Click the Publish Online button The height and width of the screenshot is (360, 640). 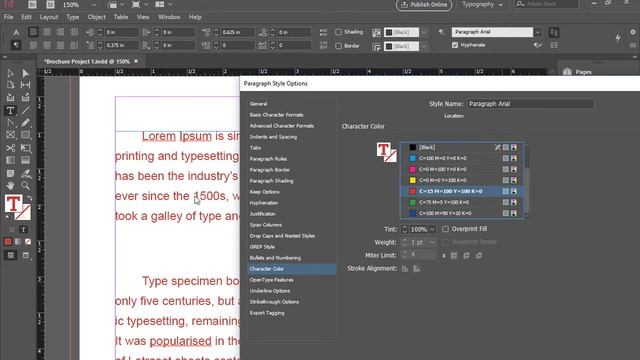tap(424, 5)
